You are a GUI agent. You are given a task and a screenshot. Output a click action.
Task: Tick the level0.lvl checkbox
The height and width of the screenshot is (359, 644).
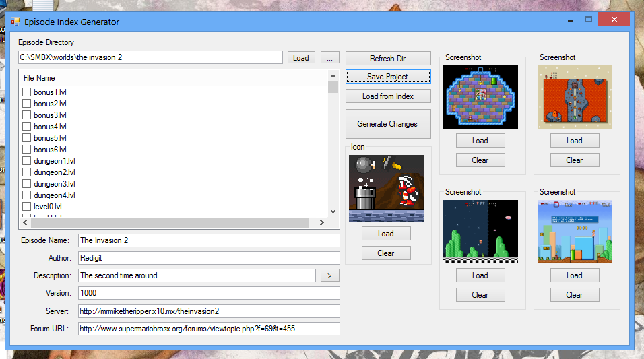coord(27,207)
